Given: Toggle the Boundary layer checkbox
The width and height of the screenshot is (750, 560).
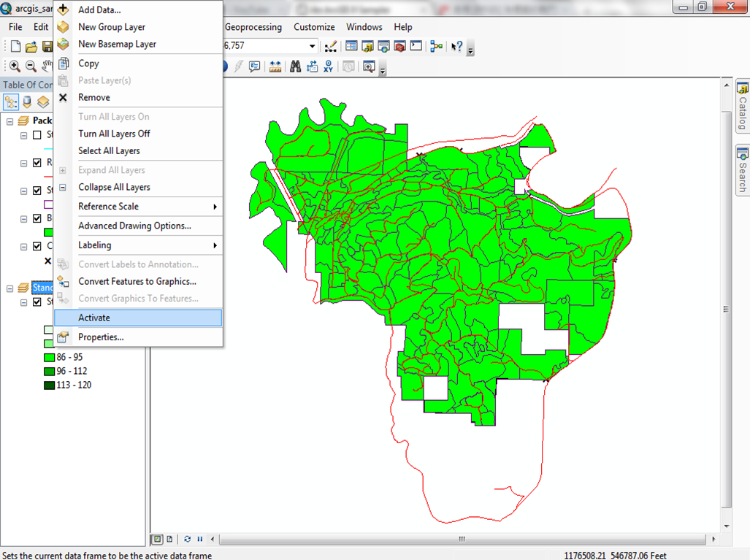Looking at the screenshot, I should coord(37,218).
